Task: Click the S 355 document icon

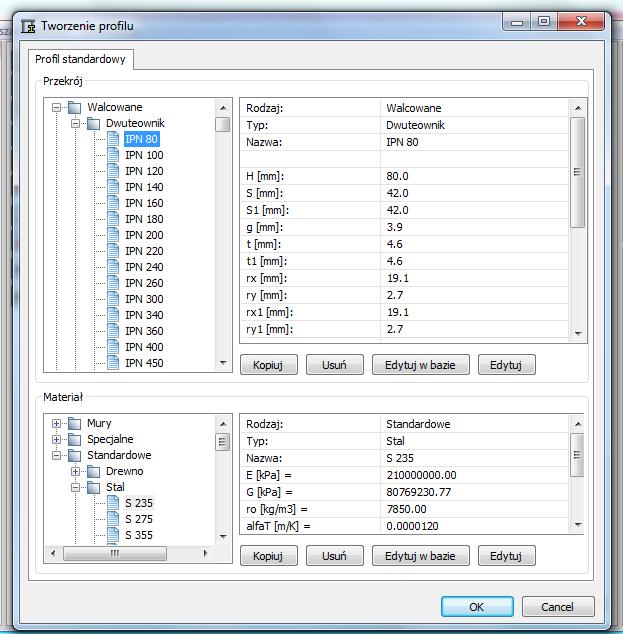Action: 113,535
